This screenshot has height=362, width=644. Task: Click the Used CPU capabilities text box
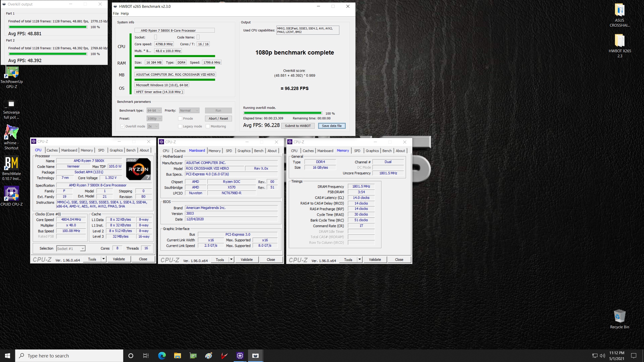pos(308,30)
